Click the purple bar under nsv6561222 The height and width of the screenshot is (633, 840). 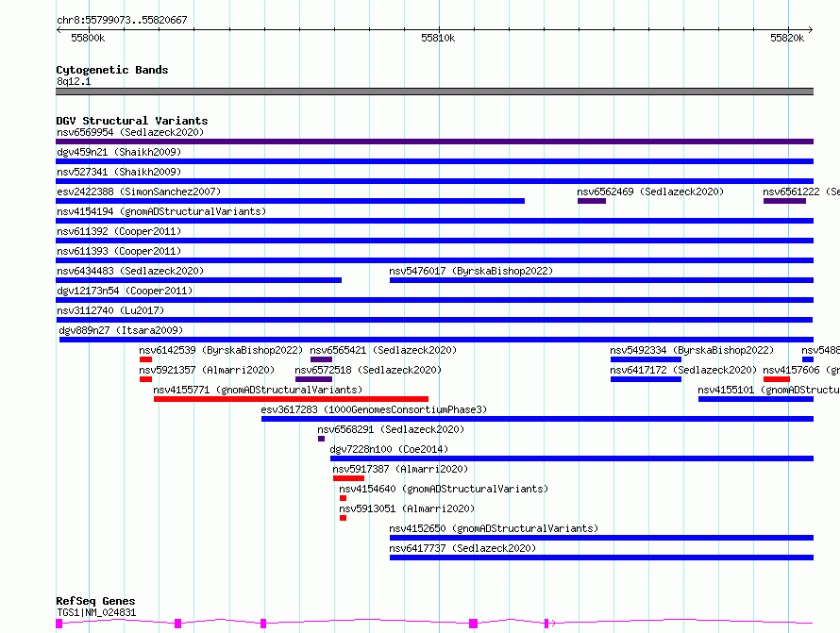[784, 201]
